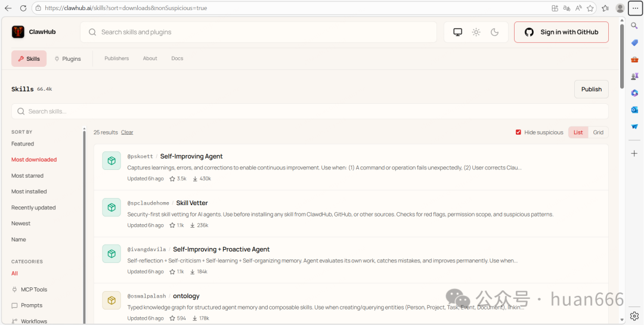Switch to dark theme moon icon
This screenshot has width=644, height=325.
(494, 32)
